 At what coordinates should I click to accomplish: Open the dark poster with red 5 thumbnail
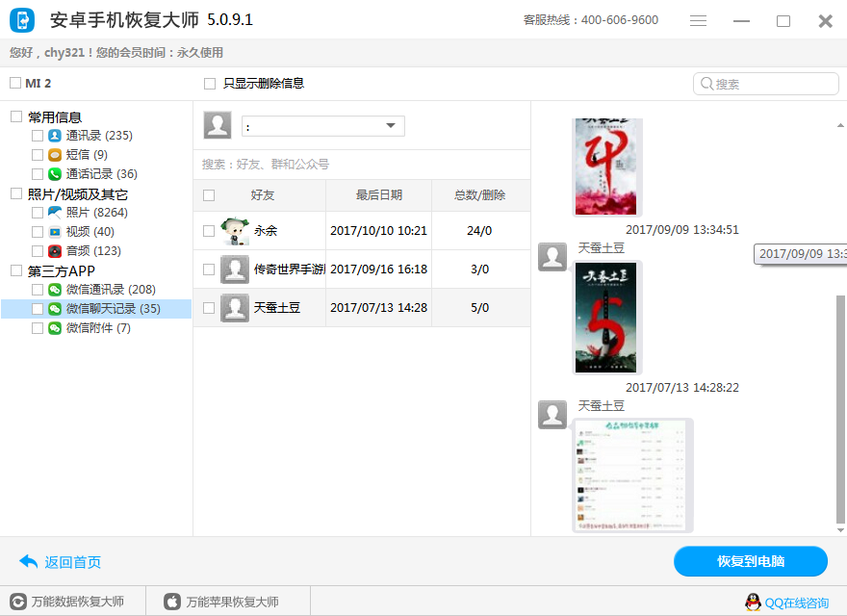click(x=606, y=318)
